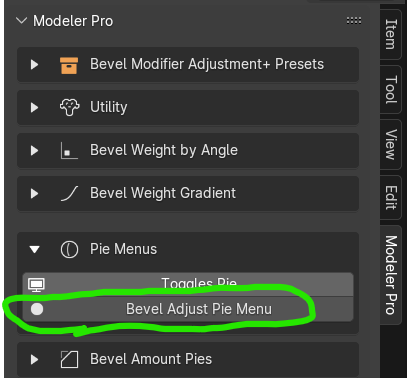
Task: Open the Toggles Pie button
Action: pos(188,285)
